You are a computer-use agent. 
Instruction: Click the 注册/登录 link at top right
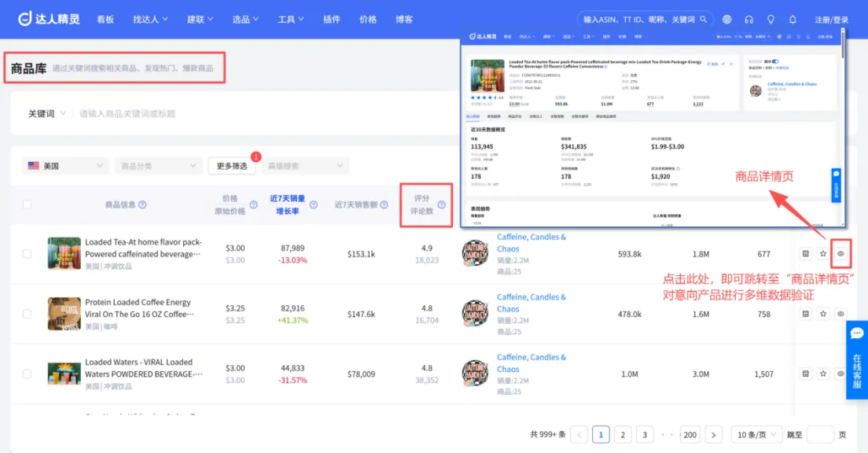tap(832, 19)
